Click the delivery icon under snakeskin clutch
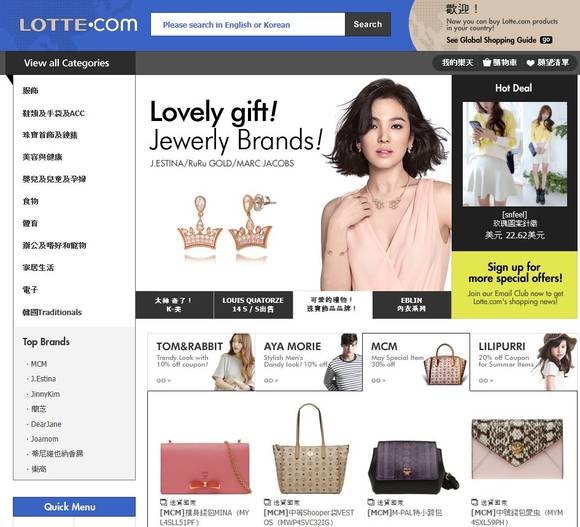Image resolution: width=580 pixels, height=527 pixels. pyautogui.click(x=475, y=502)
